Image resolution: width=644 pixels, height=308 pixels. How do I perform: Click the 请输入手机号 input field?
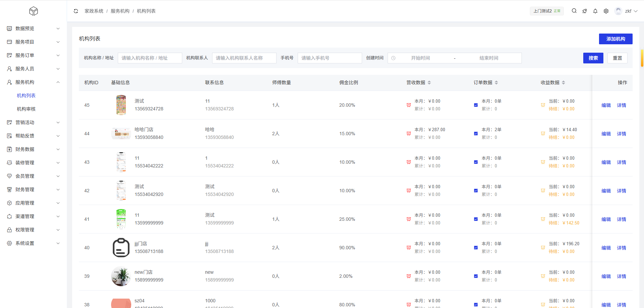330,58
